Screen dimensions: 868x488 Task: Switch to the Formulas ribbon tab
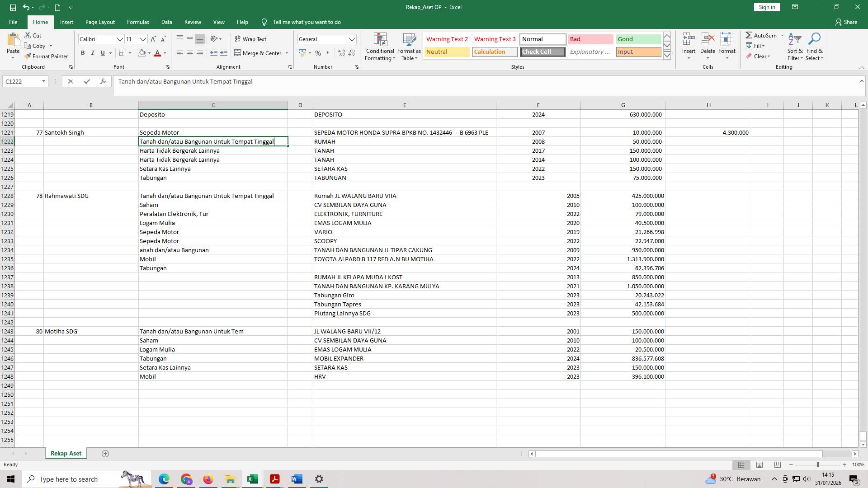[138, 22]
